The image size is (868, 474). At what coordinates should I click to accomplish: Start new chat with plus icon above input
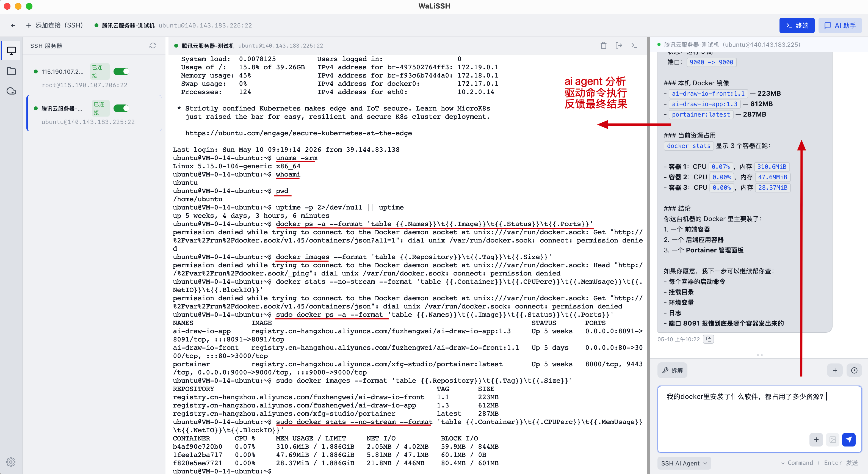[835, 371]
